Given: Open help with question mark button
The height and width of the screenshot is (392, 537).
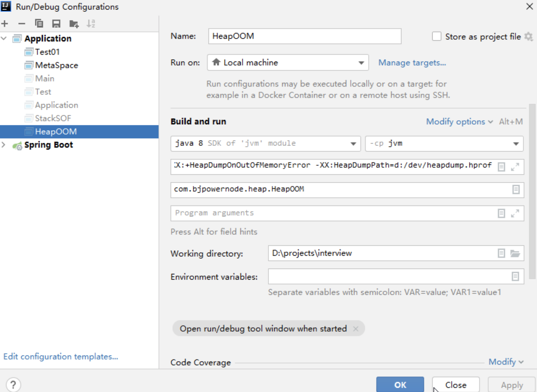Looking at the screenshot, I should click(x=13, y=385).
